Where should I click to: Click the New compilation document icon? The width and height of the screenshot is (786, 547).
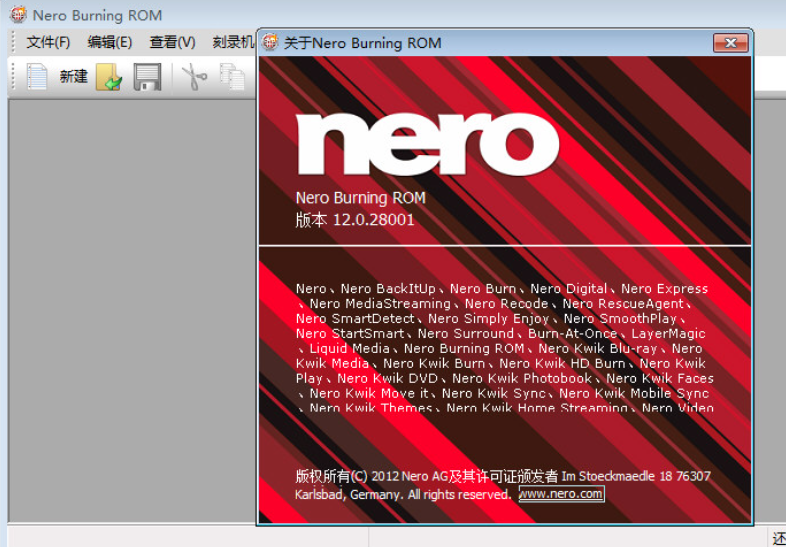click(x=37, y=77)
